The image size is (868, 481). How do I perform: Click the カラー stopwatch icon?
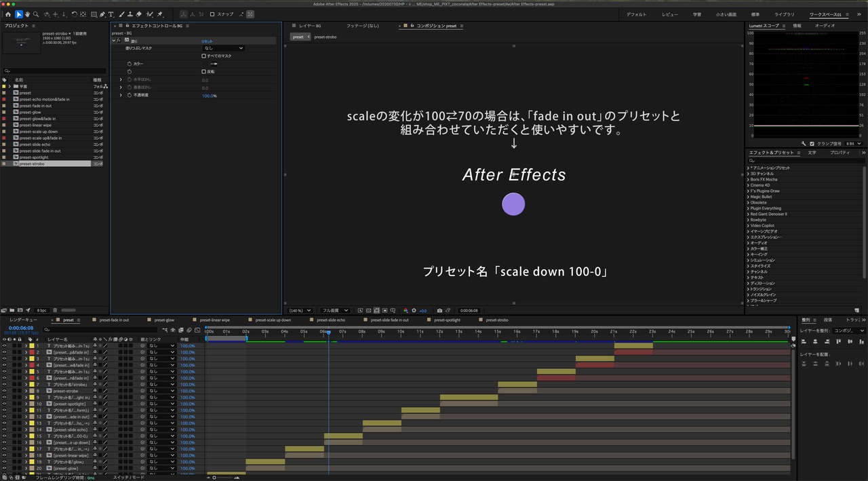coord(129,64)
